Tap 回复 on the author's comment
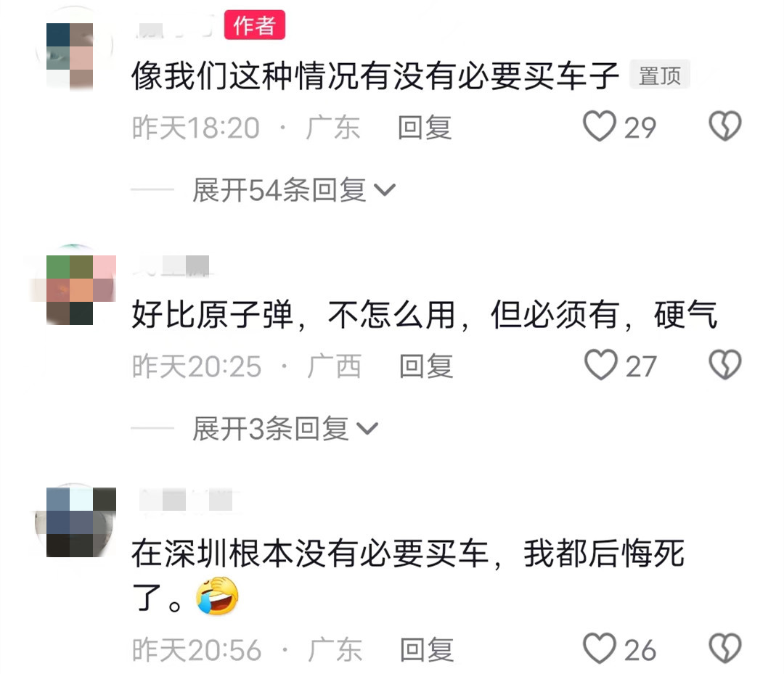The height and width of the screenshot is (674, 784). pyautogui.click(x=425, y=128)
